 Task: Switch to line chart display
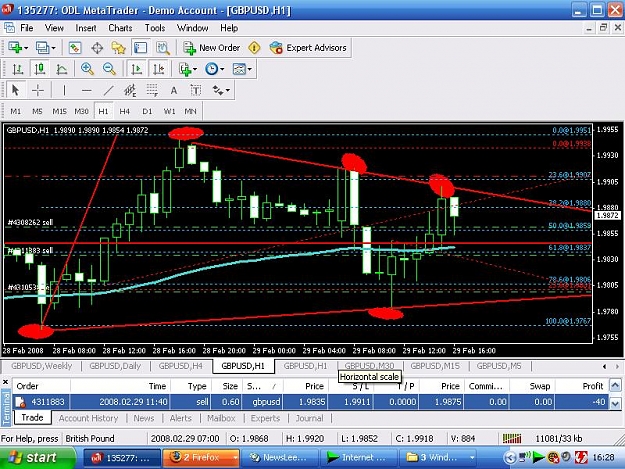[x=61, y=69]
